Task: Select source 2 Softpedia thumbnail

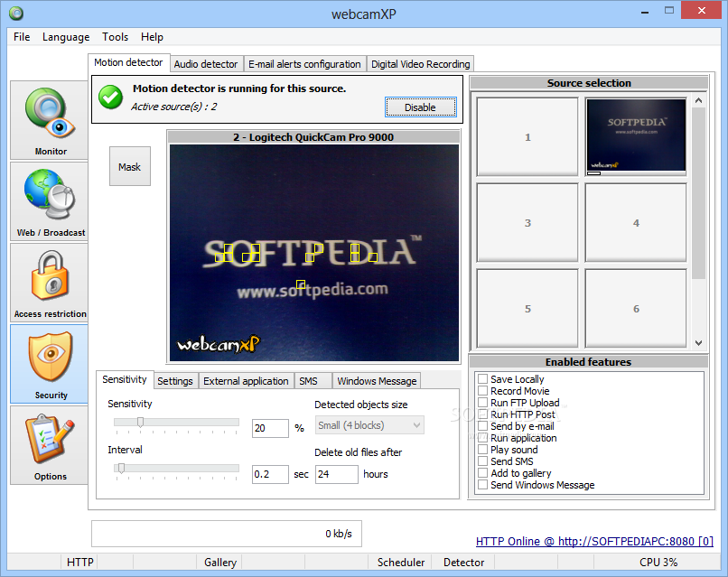Action: pyautogui.click(x=636, y=136)
